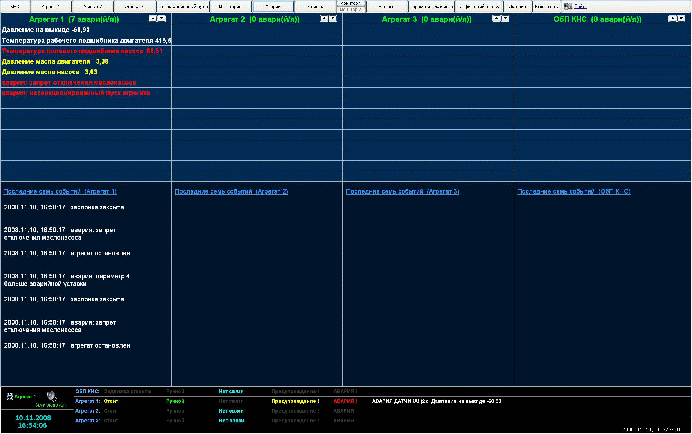692x434 pixels.
Task: Click 'ОБП КНС:' label in bottom status bar
Action: coord(87,391)
